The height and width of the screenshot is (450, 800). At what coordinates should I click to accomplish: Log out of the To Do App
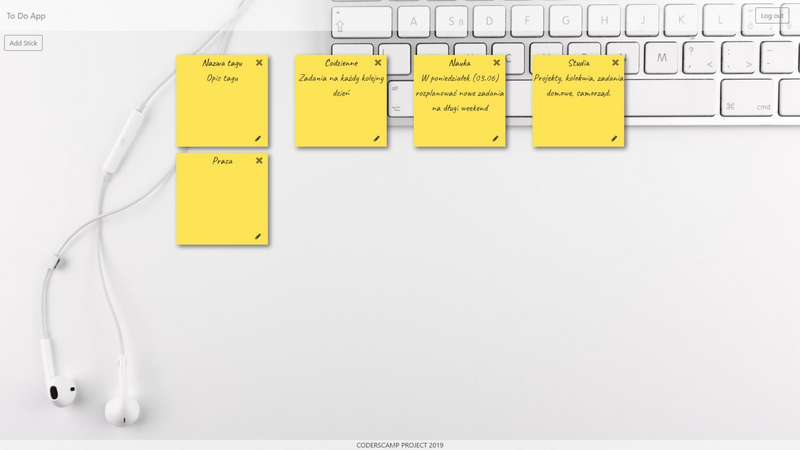(x=772, y=16)
